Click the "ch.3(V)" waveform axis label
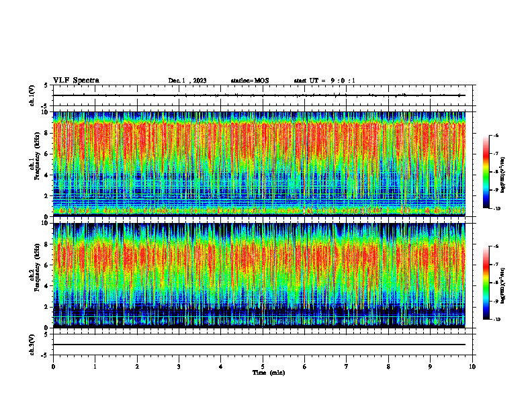 tap(32, 345)
